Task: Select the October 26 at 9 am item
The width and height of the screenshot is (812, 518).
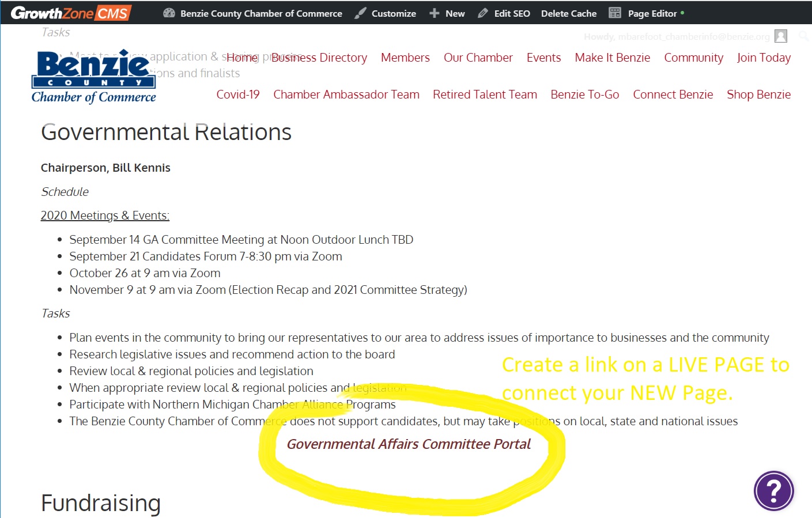Action: 145,273
